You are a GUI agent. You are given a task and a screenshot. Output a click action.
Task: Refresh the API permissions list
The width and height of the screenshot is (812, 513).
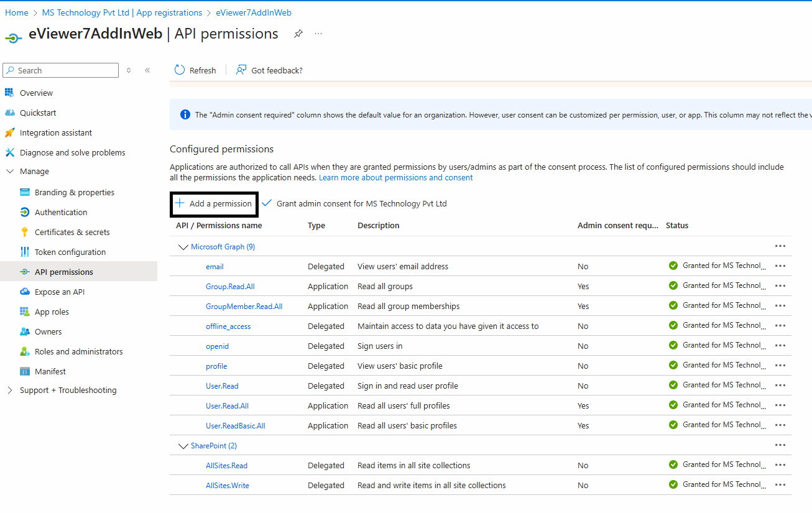click(x=195, y=70)
